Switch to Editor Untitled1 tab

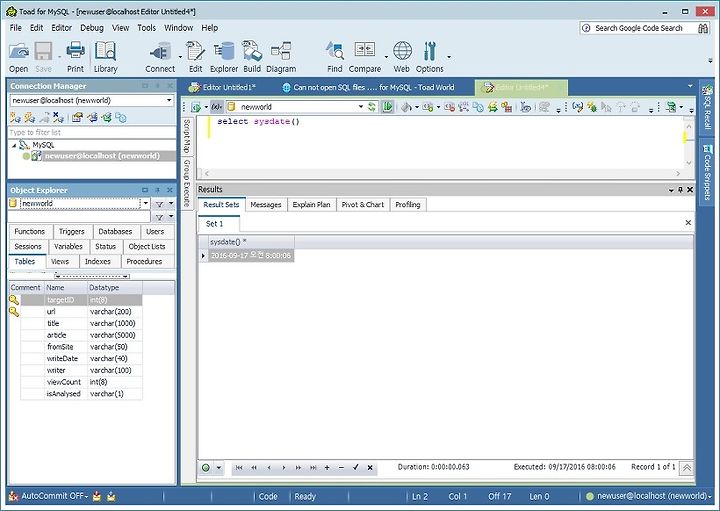pos(223,87)
